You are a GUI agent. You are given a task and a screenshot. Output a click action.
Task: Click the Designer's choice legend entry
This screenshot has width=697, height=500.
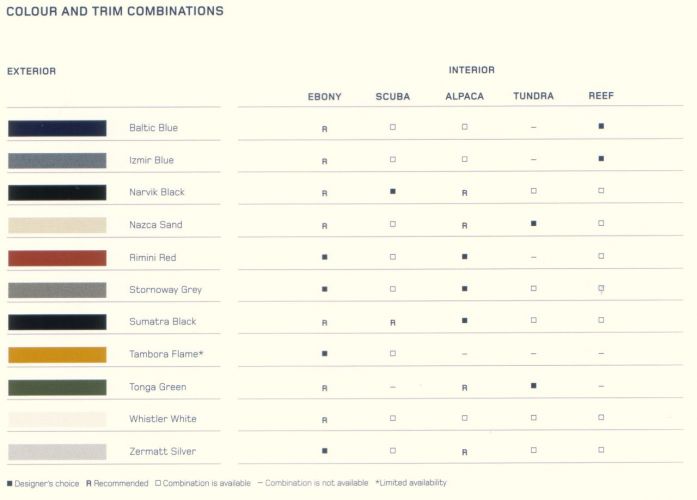43,484
